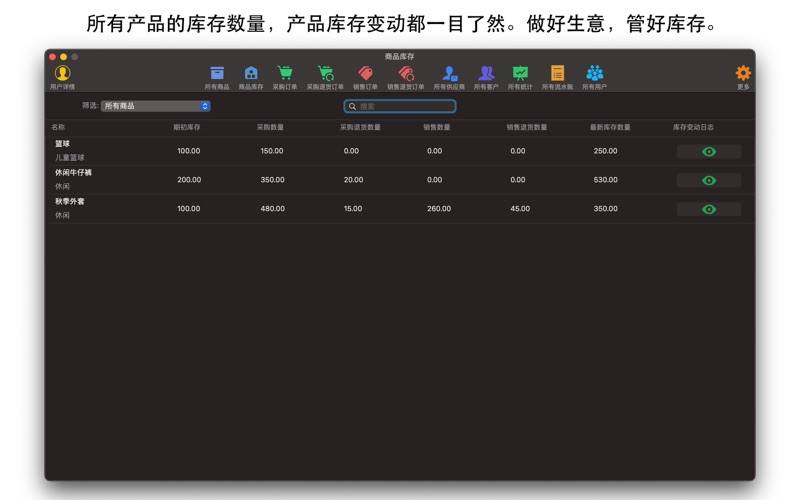Sort by 销售数量 column header
800x500 pixels.
click(437, 127)
